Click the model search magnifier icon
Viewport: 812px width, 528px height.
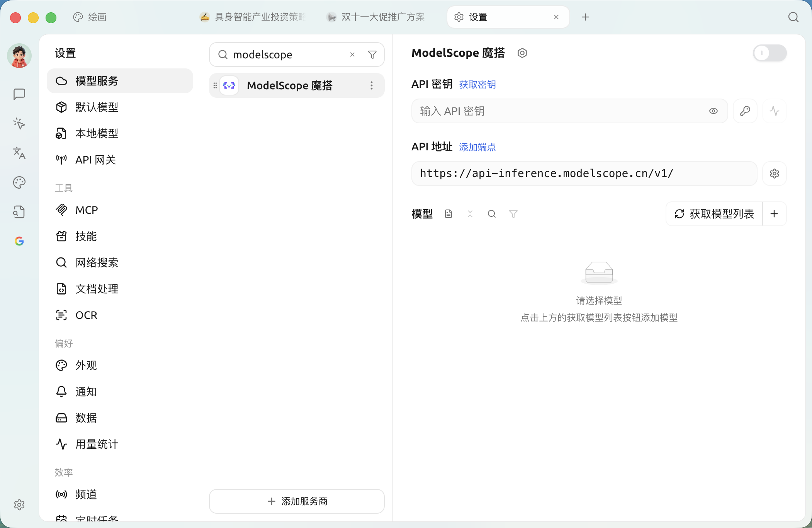(492, 214)
